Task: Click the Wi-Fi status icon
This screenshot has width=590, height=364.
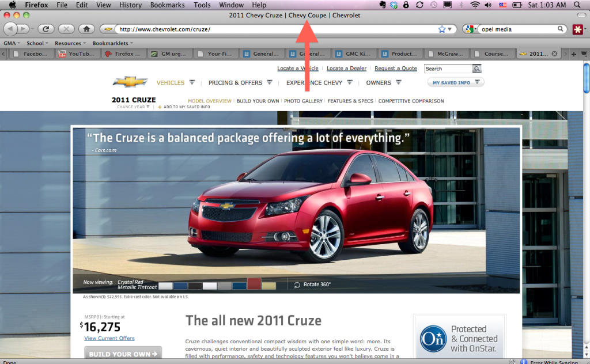Action: pos(475,5)
